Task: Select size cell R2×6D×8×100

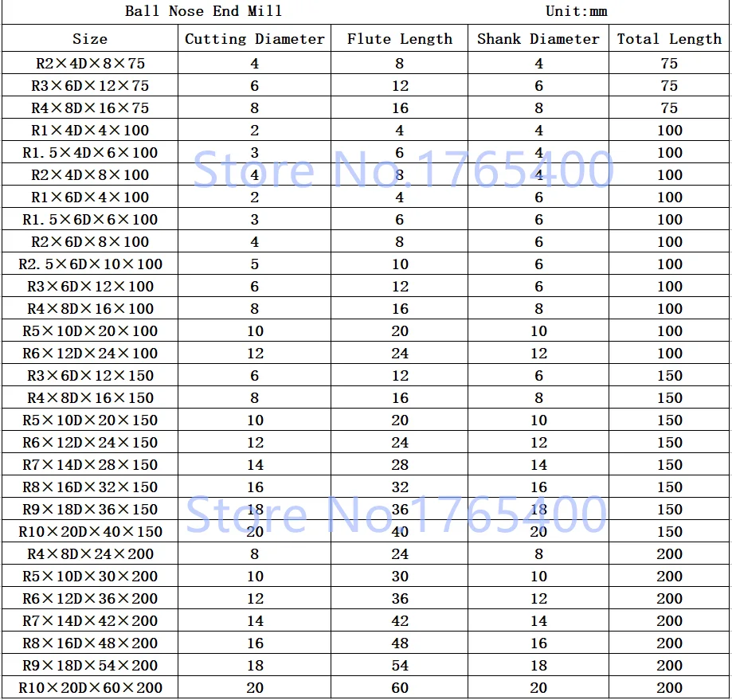Action: pos(90,242)
